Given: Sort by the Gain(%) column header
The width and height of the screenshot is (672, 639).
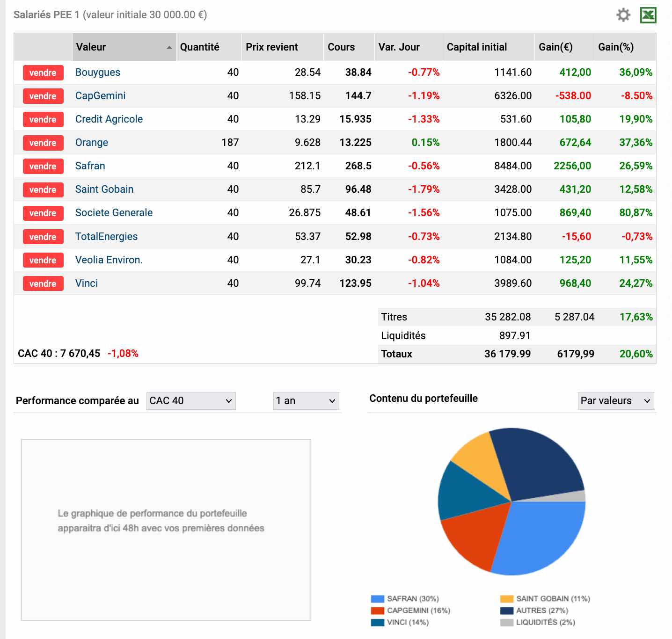Looking at the screenshot, I should click(x=616, y=47).
